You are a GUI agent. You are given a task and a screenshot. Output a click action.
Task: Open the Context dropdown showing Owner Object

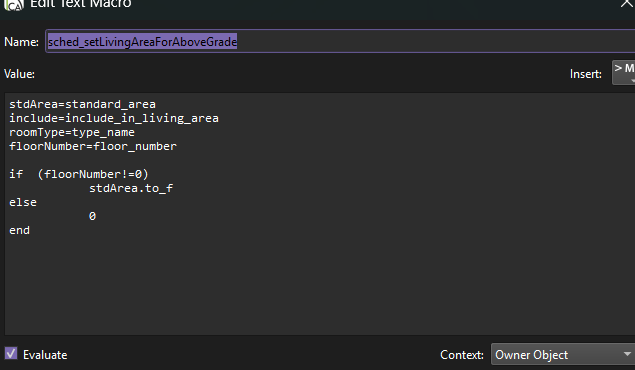(563, 355)
